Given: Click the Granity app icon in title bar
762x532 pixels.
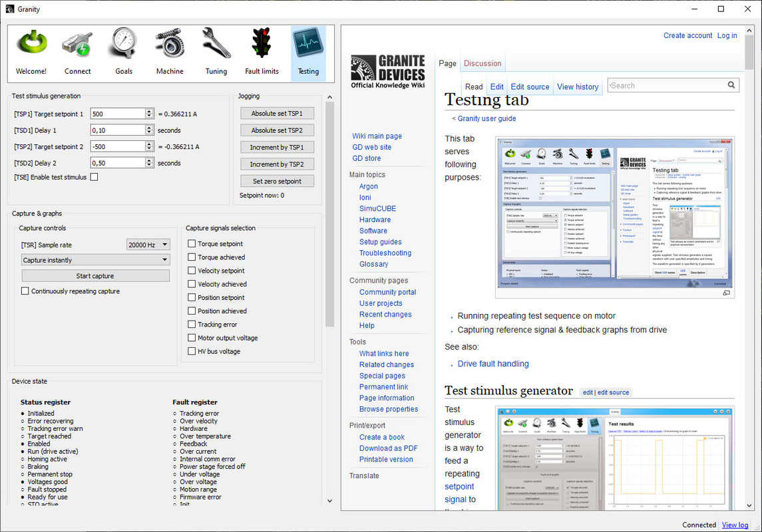Looking at the screenshot, I should 10,9.
